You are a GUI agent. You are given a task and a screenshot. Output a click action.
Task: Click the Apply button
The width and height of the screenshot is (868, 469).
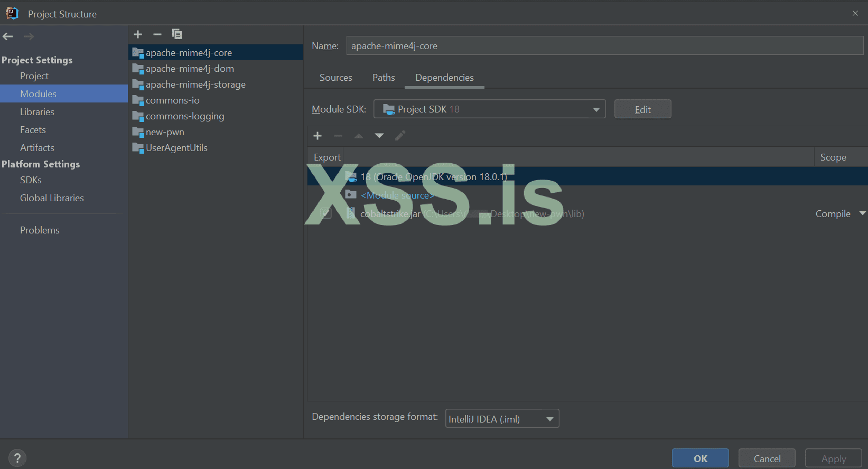[x=834, y=458]
